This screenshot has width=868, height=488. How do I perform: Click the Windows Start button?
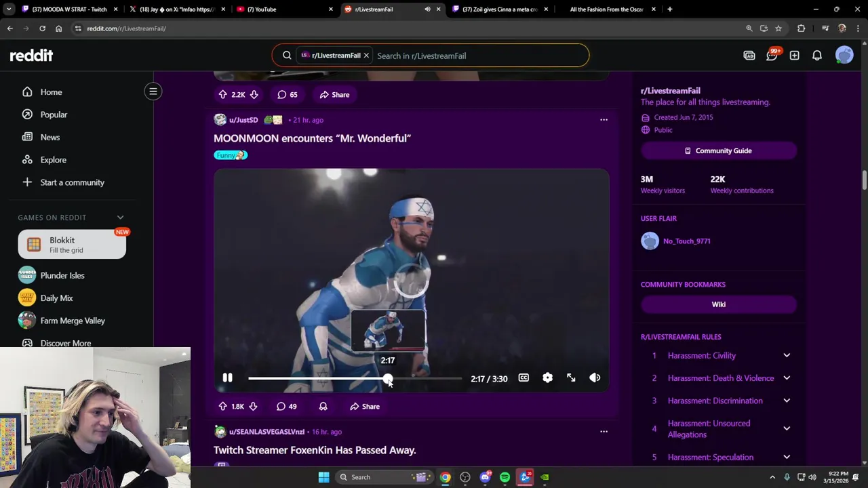pos(323,477)
